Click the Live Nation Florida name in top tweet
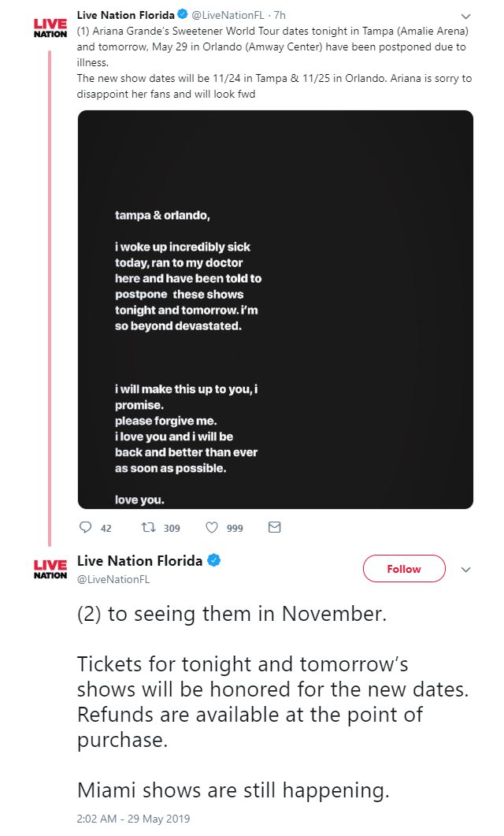The height and width of the screenshot is (836, 504). pyautogui.click(x=126, y=15)
